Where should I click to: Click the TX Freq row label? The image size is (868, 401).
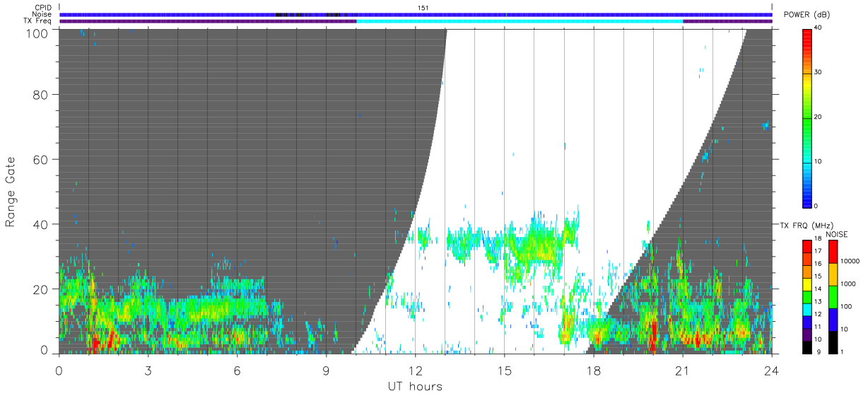[37, 21]
